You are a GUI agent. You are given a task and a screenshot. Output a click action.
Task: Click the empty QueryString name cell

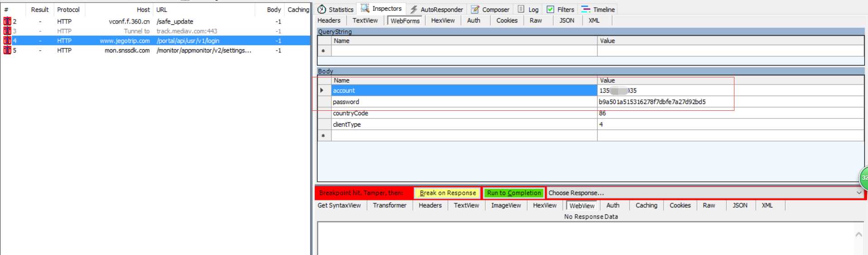pyautogui.click(x=464, y=51)
